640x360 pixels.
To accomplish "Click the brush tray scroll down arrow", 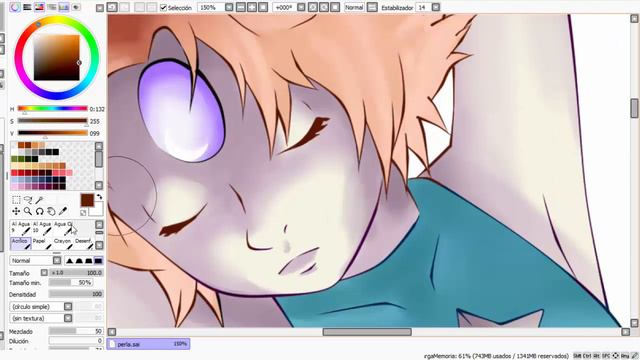I will tap(99, 245).
